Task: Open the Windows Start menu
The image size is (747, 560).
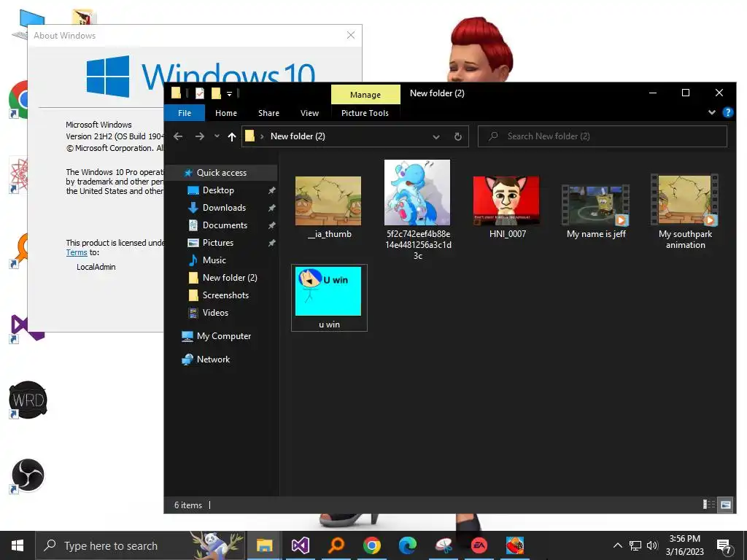Action: [x=18, y=545]
